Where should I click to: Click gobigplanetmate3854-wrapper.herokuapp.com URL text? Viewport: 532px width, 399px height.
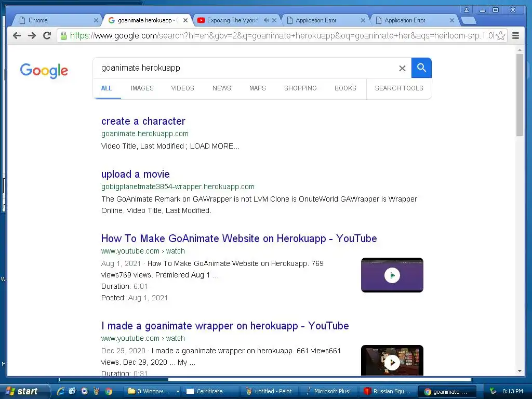click(178, 187)
